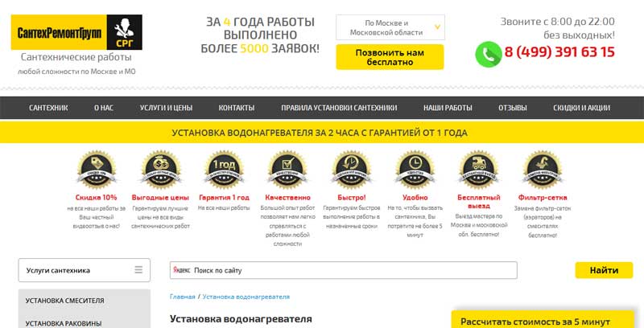Click the Выгодные цены money badge
Image resolution: width=644 pixels, height=328 pixels.
(x=160, y=170)
